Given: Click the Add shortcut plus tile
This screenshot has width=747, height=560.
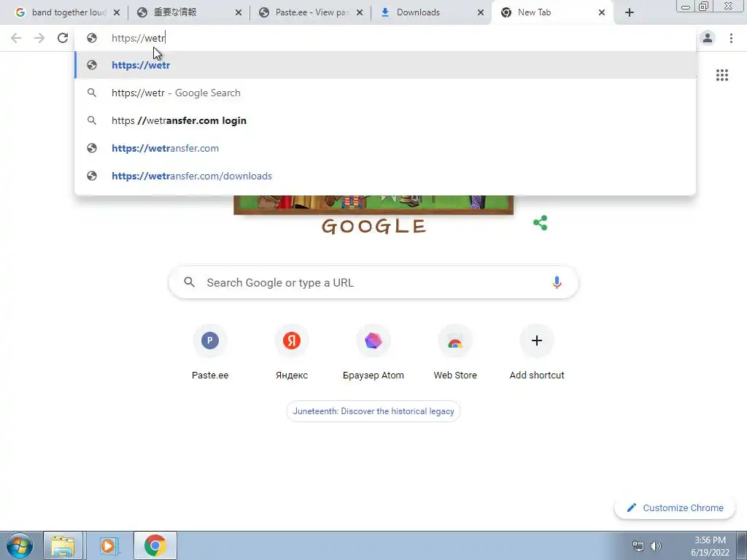Looking at the screenshot, I should (x=537, y=352).
